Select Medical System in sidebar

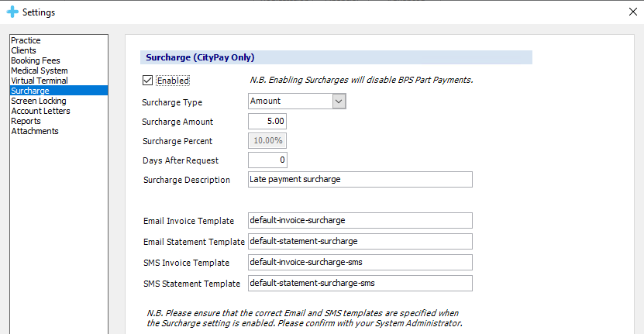pos(39,71)
